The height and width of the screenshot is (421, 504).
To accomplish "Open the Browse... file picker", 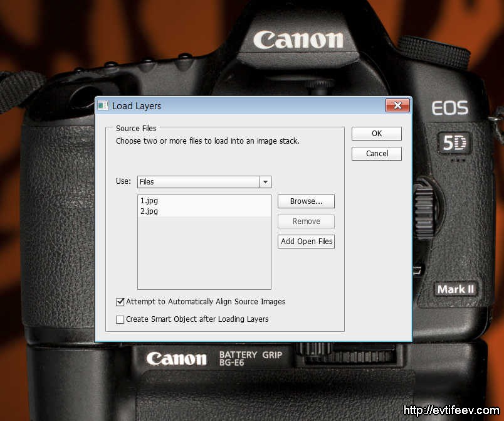I will click(306, 201).
